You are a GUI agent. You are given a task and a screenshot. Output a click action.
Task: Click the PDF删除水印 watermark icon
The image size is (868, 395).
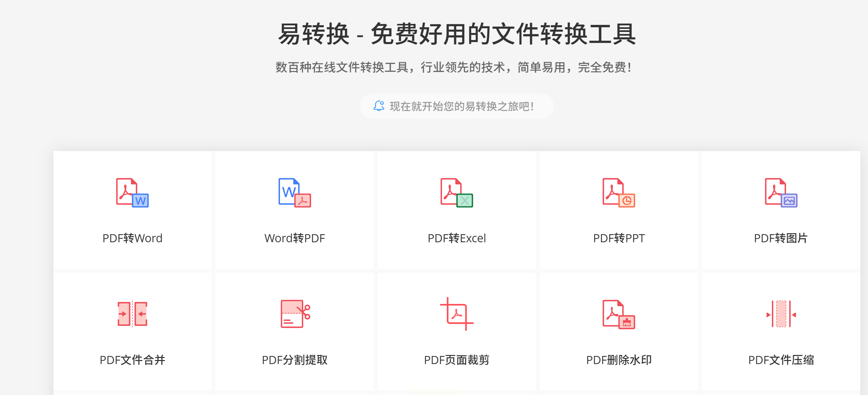pos(619,314)
